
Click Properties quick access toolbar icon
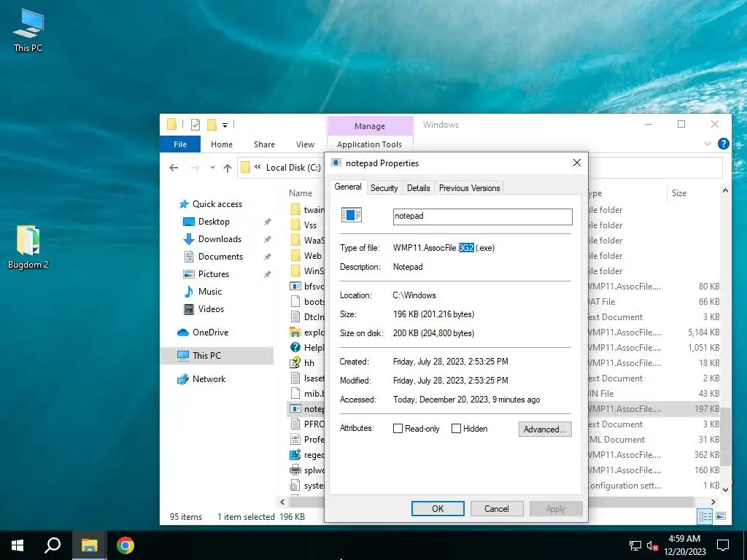(x=196, y=125)
